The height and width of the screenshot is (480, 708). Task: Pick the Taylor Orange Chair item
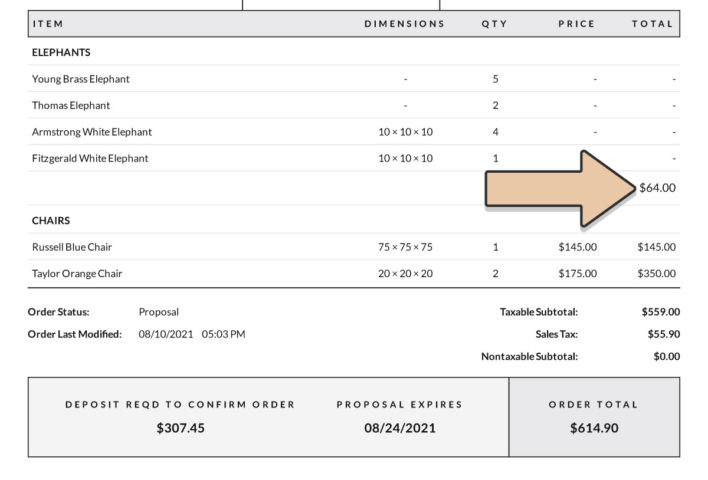[77, 273]
